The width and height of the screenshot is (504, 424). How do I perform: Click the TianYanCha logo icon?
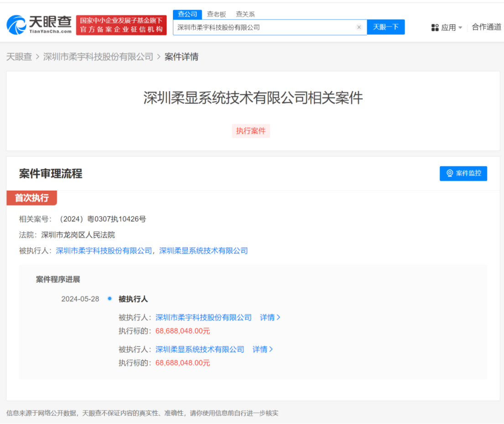coord(16,25)
